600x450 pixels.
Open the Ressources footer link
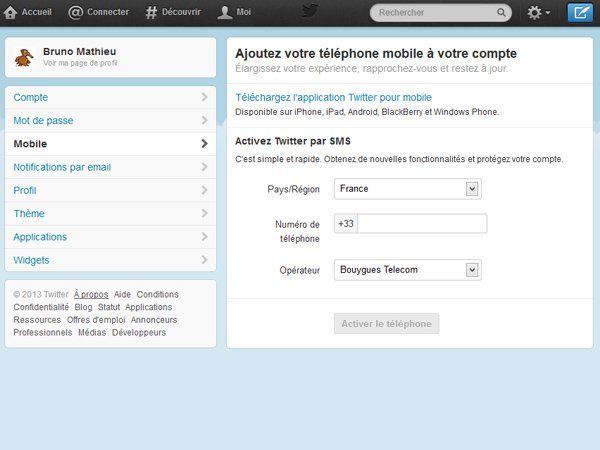pyautogui.click(x=37, y=320)
